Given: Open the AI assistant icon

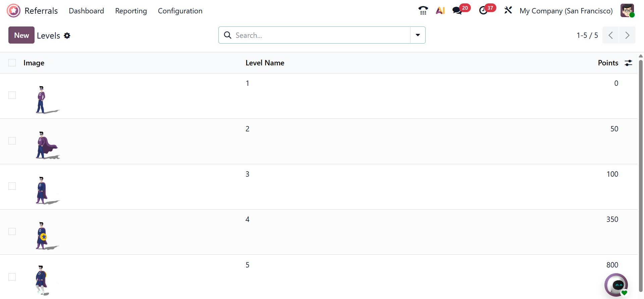Looking at the screenshot, I should 440,11.
